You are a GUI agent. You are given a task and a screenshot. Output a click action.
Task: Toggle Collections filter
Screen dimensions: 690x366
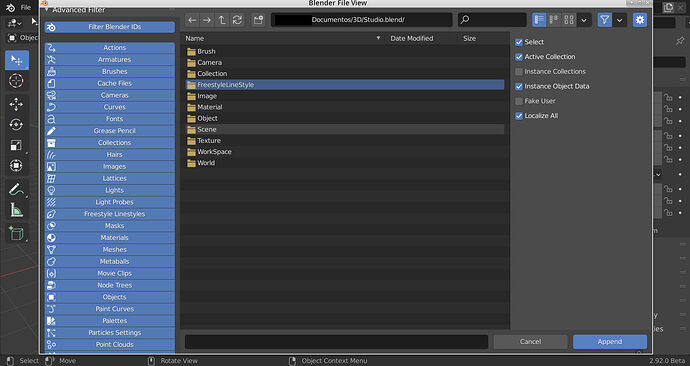(x=110, y=143)
